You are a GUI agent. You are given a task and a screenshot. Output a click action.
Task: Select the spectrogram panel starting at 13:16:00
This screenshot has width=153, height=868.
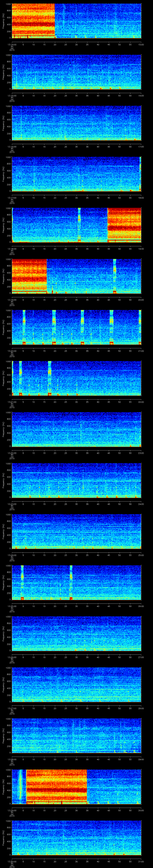tap(76, 123)
